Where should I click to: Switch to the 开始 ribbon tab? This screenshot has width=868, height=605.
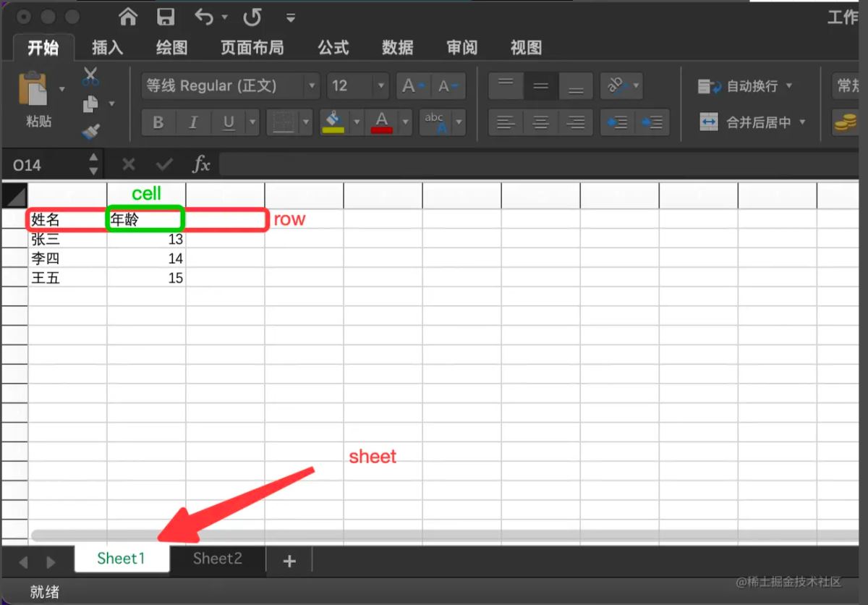pyautogui.click(x=43, y=48)
